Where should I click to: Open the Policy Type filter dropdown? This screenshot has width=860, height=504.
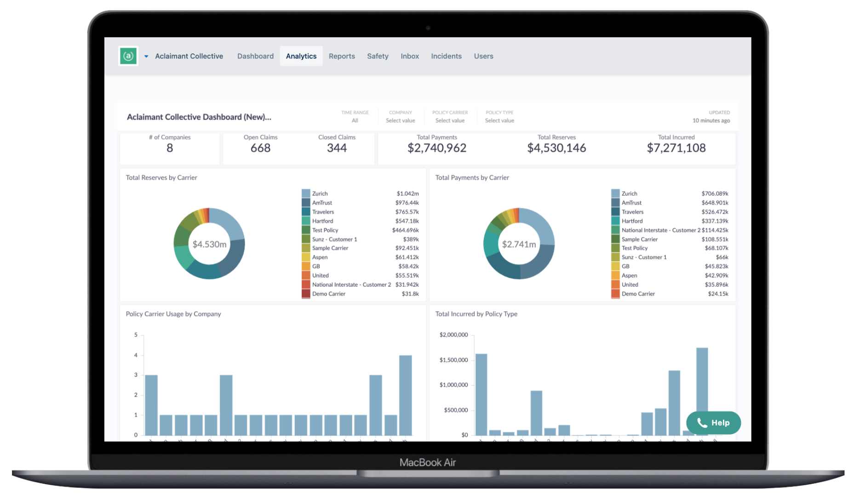pos(499,120)
